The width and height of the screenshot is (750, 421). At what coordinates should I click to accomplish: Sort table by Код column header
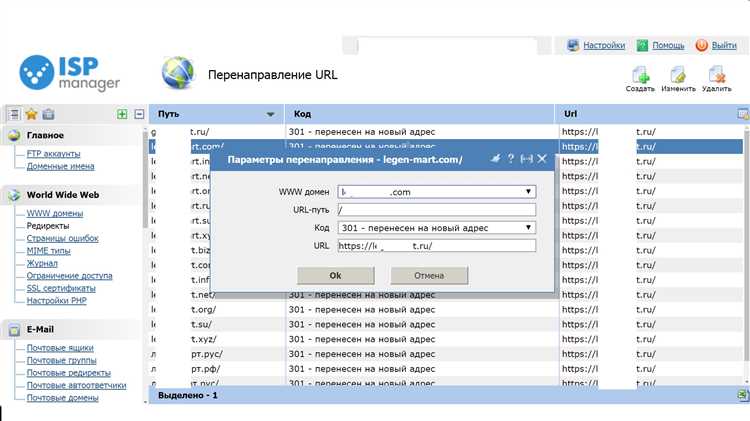point(419,114)
